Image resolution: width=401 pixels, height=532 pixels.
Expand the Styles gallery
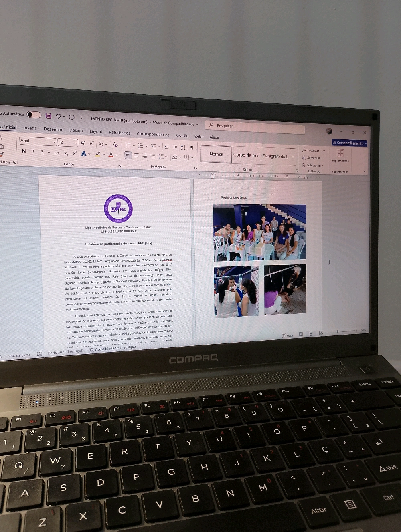pos(293,157)
